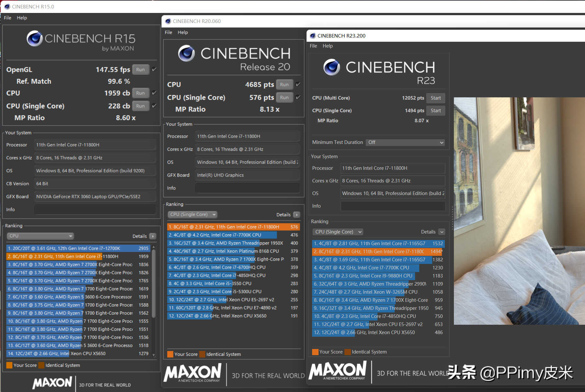Open R20 ranking Details arrow
This screenshot has width=585, height=392.
297,215
